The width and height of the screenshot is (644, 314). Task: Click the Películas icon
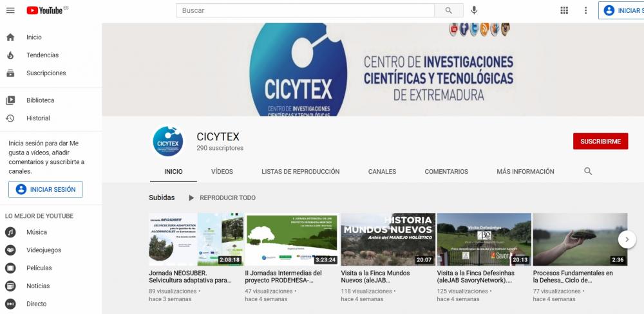click(x=10, y=268)
